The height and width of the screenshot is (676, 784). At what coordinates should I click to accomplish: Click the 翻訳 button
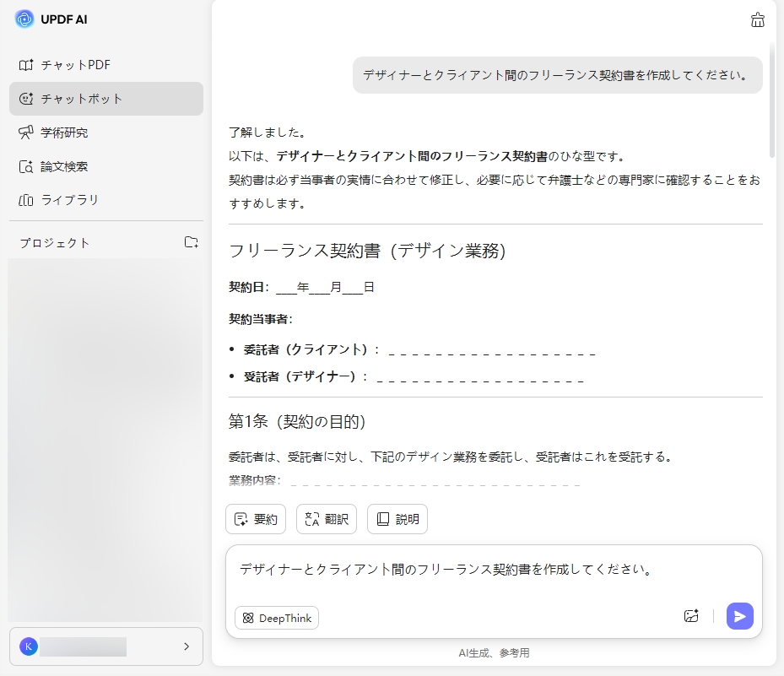[326, 519]
